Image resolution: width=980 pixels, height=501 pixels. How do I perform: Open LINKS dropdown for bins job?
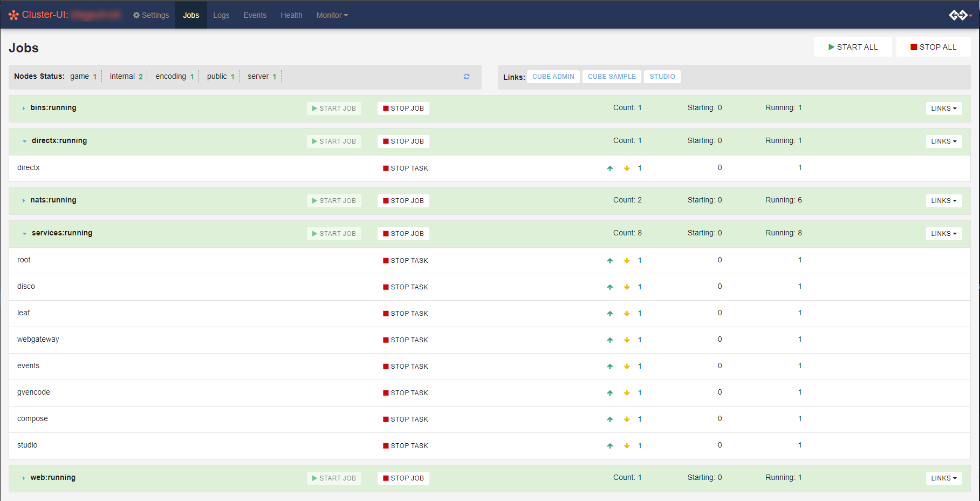click(x=944, y=109)
